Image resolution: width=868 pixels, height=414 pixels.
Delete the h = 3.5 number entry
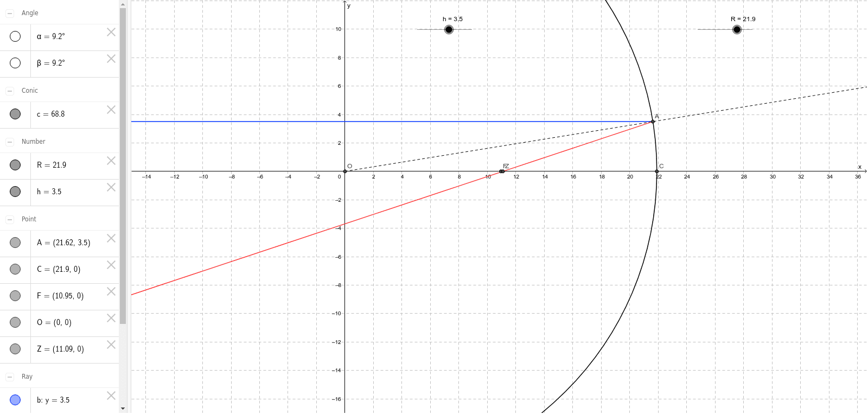tap(111, 187)
